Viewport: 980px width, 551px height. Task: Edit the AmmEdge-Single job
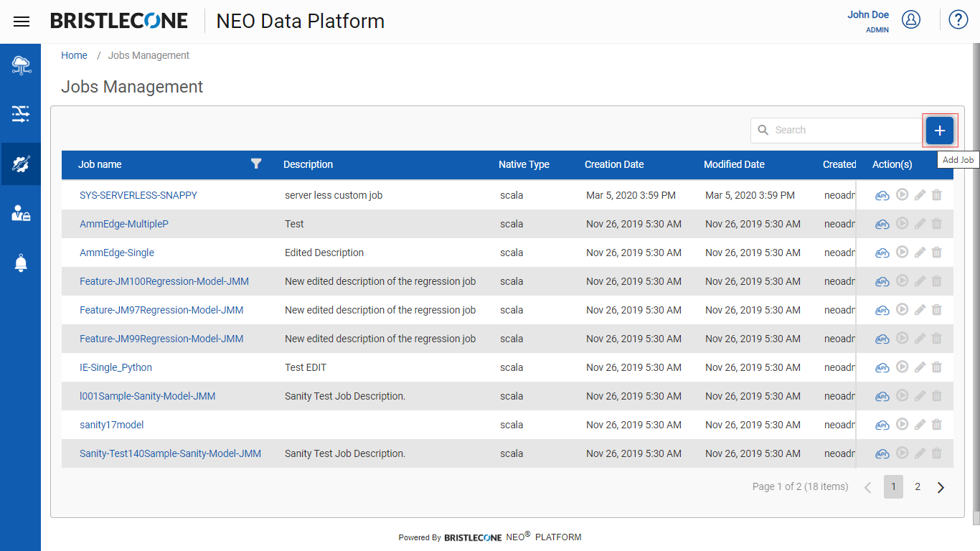click(x=920, y=252)
